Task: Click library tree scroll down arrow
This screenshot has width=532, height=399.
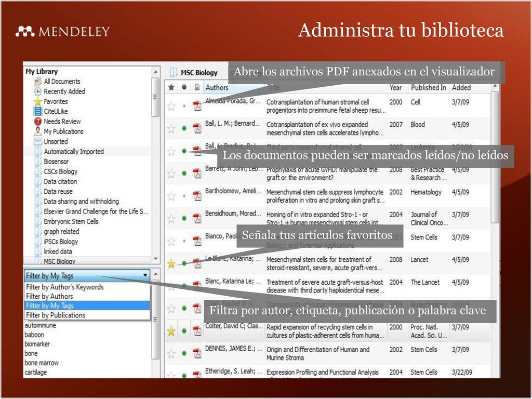Action: tap(155, 259)
